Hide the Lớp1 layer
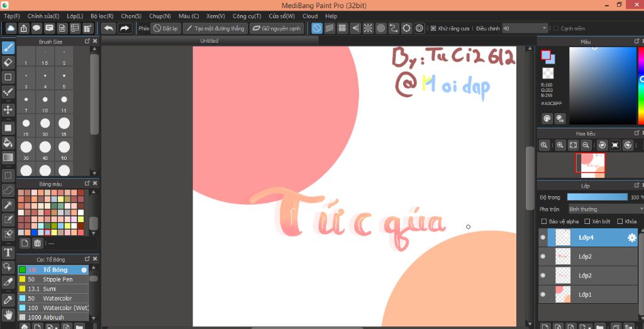 543,294
